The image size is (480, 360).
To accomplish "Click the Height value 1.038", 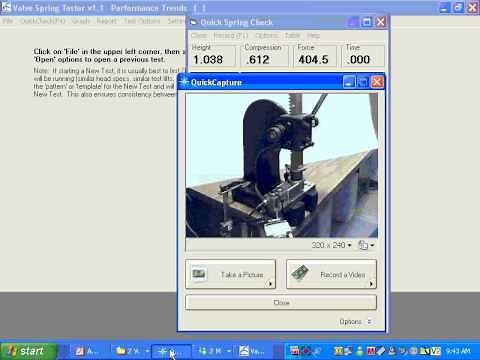I will (208, 60).
